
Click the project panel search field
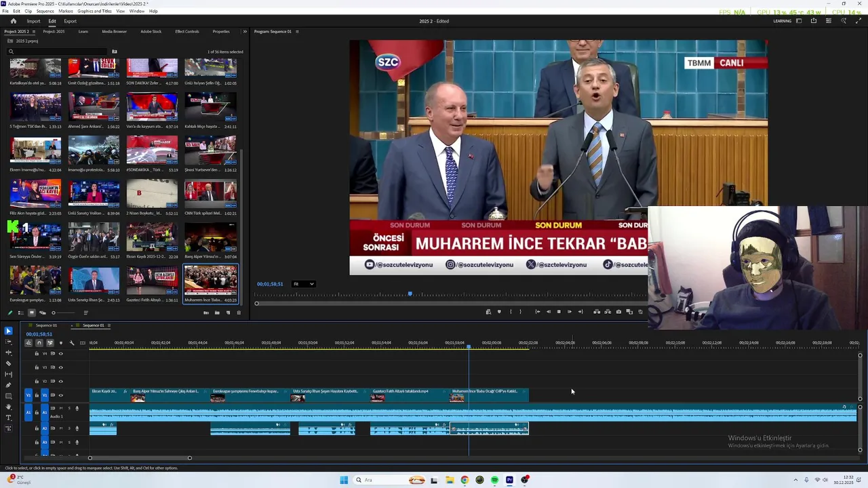58,52
